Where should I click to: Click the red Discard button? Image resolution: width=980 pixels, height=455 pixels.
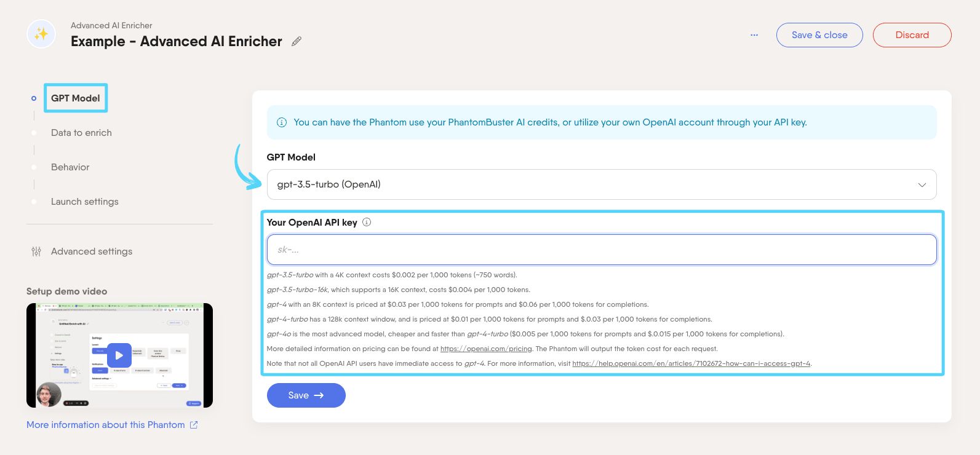912,35
